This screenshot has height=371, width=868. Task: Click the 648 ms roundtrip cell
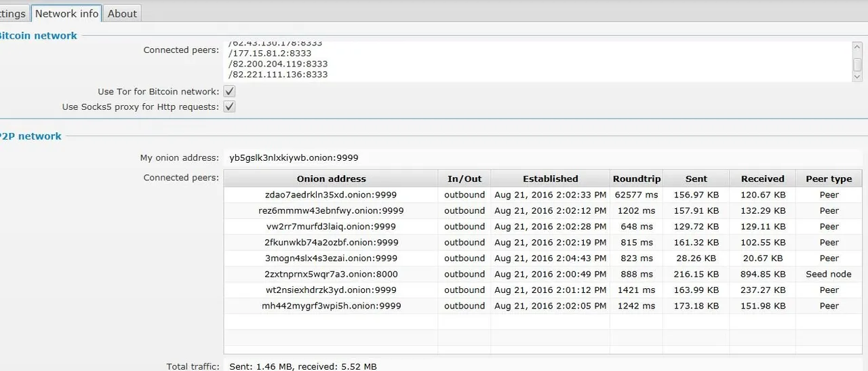point(636,227)
